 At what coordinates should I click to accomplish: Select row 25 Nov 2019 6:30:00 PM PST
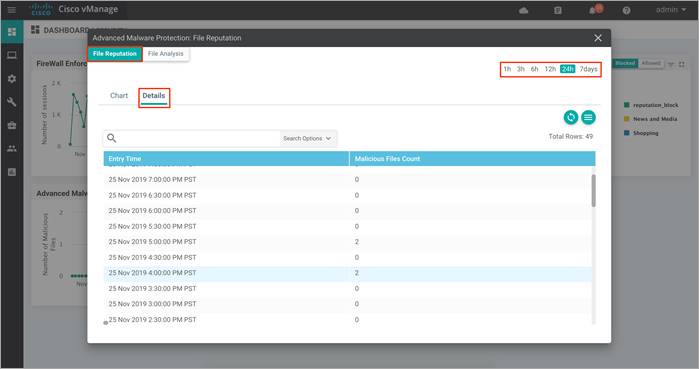(x=348, y=195)
